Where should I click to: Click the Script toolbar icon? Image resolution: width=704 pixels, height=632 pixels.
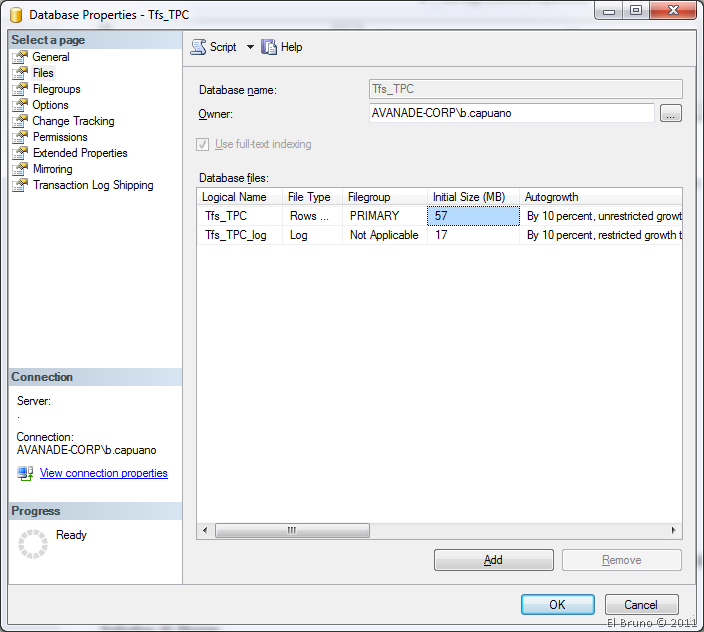point(198,47)
